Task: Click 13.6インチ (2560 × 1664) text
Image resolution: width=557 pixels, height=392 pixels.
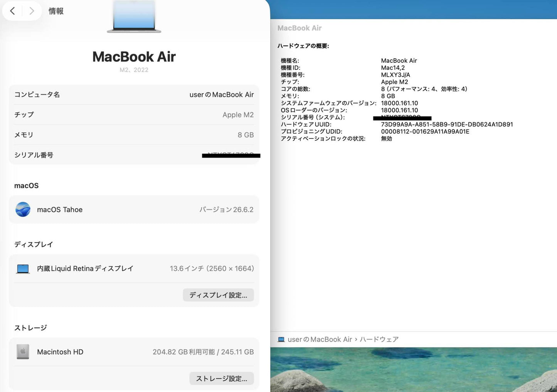Action: pos(212,269)
